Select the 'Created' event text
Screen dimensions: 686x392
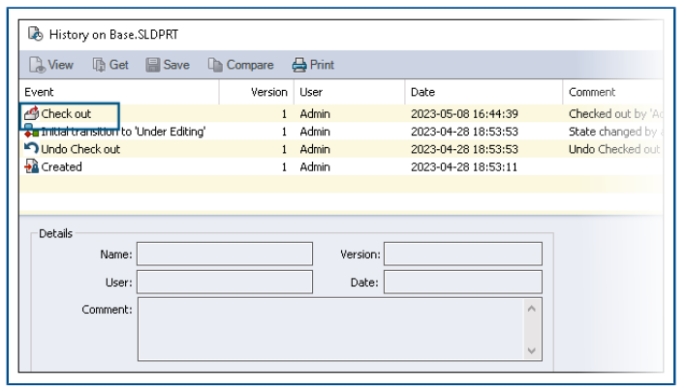[x=62, y=167]
